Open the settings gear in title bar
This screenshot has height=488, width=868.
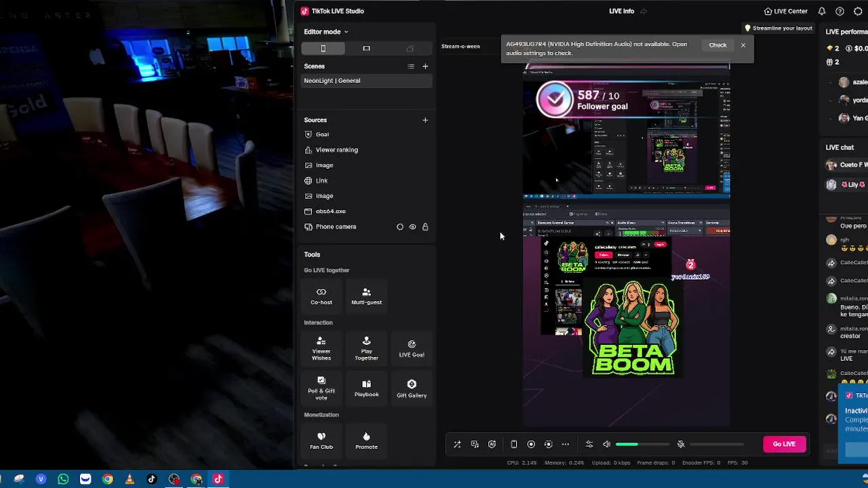coord(858,12)
